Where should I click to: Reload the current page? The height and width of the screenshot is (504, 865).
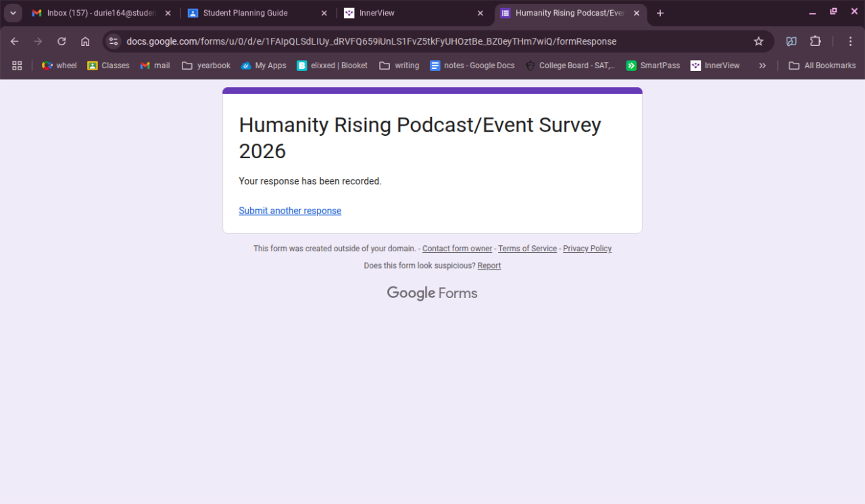[61, 41]
